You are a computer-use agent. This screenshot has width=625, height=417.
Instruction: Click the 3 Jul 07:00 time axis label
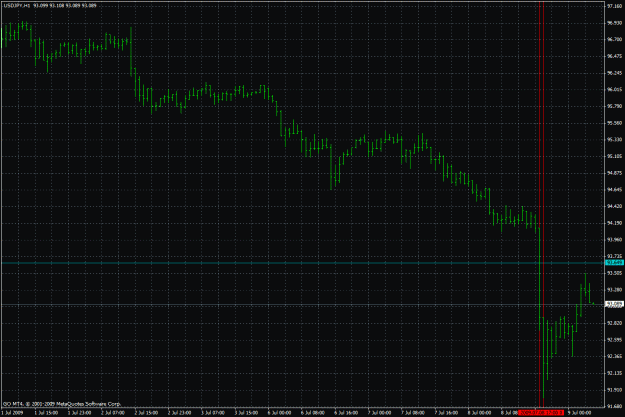click(213, 413)
